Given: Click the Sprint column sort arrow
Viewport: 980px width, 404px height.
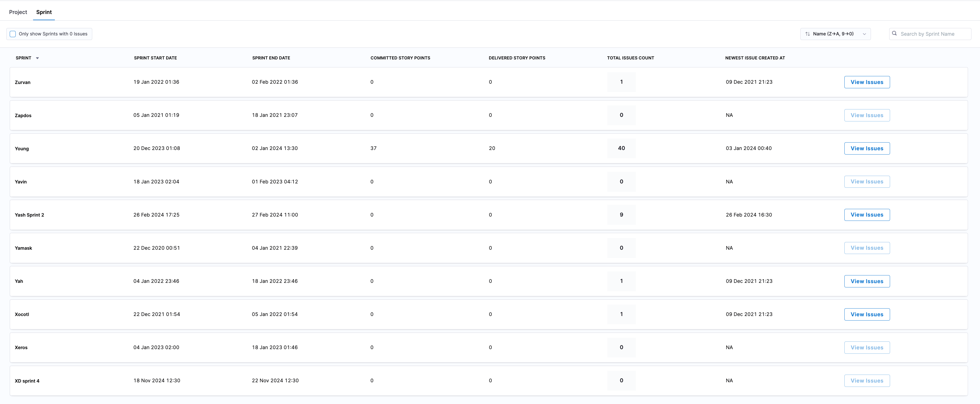Looking at the screenshot, I should (37, 58).
